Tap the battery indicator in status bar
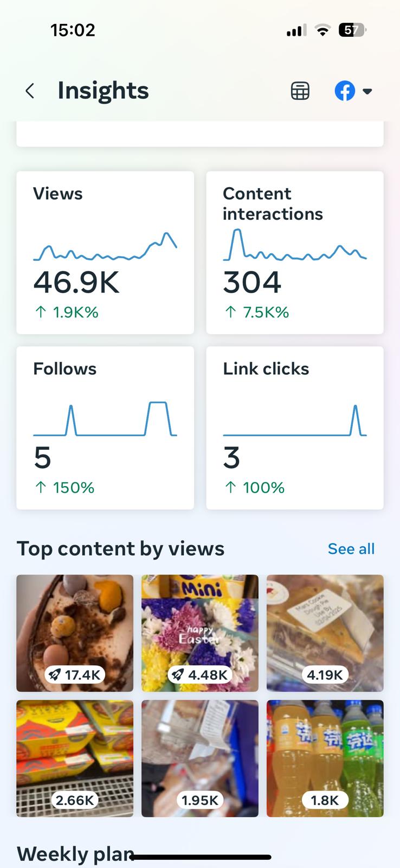This screenshot has height=868, width=400. click(352, 30)
